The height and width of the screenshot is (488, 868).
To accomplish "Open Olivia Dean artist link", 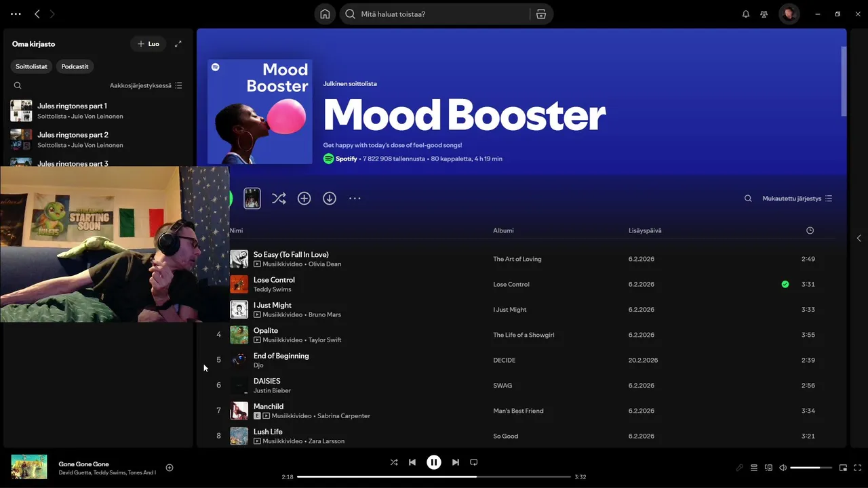I will coord(325,264).
